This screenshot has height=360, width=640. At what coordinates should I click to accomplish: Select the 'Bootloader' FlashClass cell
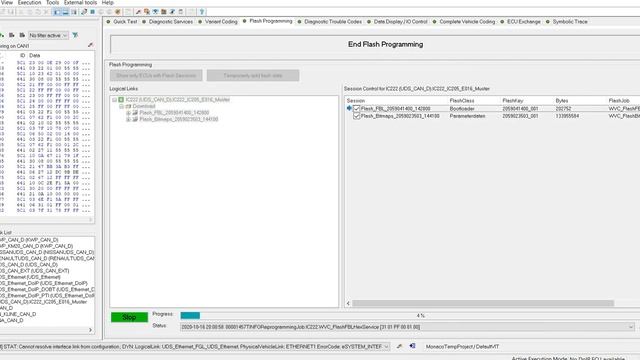[462, 109]
